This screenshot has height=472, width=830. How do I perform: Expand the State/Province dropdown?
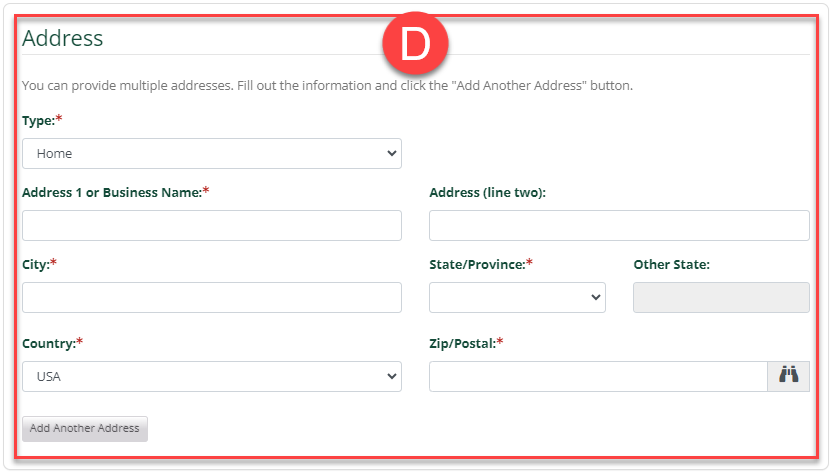517,297
